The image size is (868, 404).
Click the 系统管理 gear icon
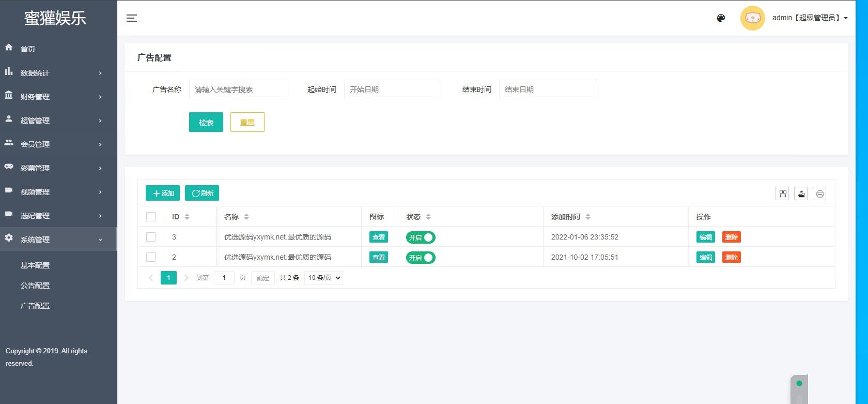pos(9,238)
